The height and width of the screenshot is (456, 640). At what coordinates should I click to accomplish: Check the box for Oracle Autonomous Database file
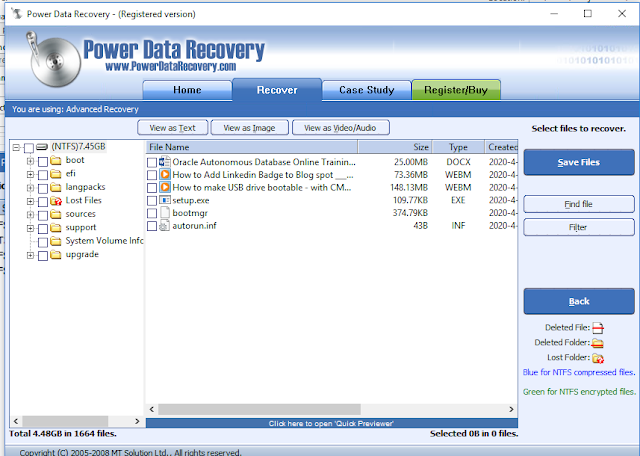152,162
